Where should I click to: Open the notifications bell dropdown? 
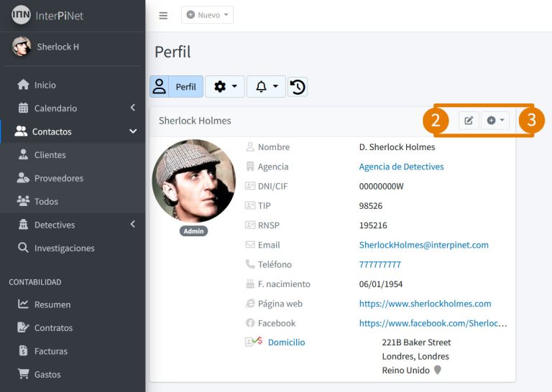[x=266, y=86]
